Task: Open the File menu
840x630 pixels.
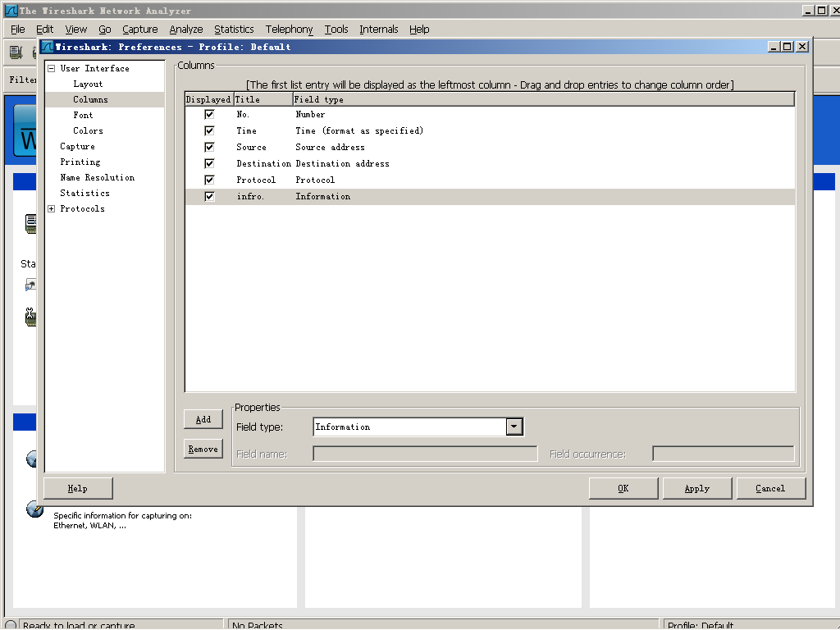Action: (x=18, y=29)
